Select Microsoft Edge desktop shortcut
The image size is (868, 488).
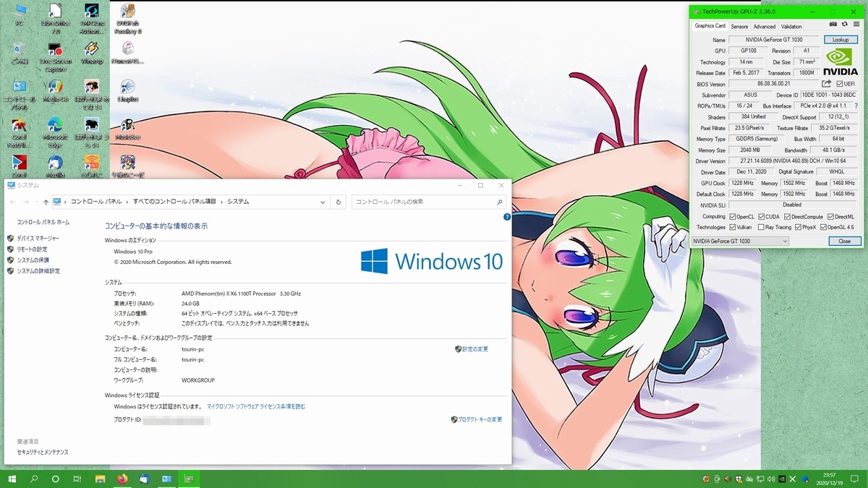55,133
